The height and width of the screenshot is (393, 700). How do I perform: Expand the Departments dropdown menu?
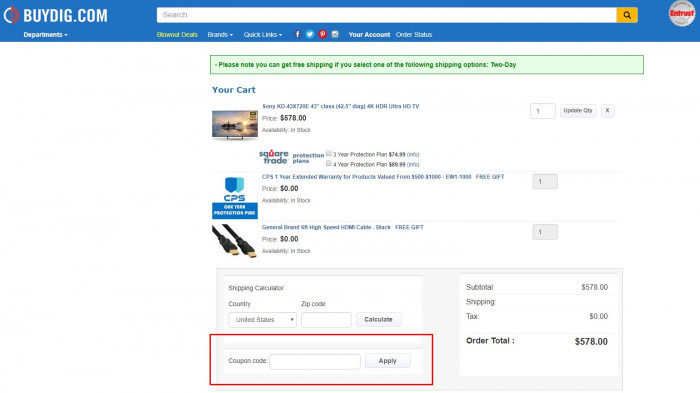[x=46, y=34]
